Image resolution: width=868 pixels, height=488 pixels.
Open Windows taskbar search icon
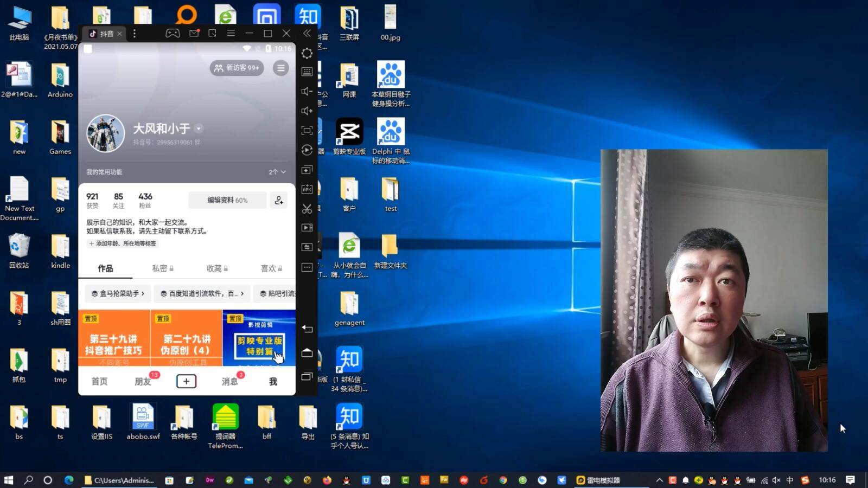28,480
